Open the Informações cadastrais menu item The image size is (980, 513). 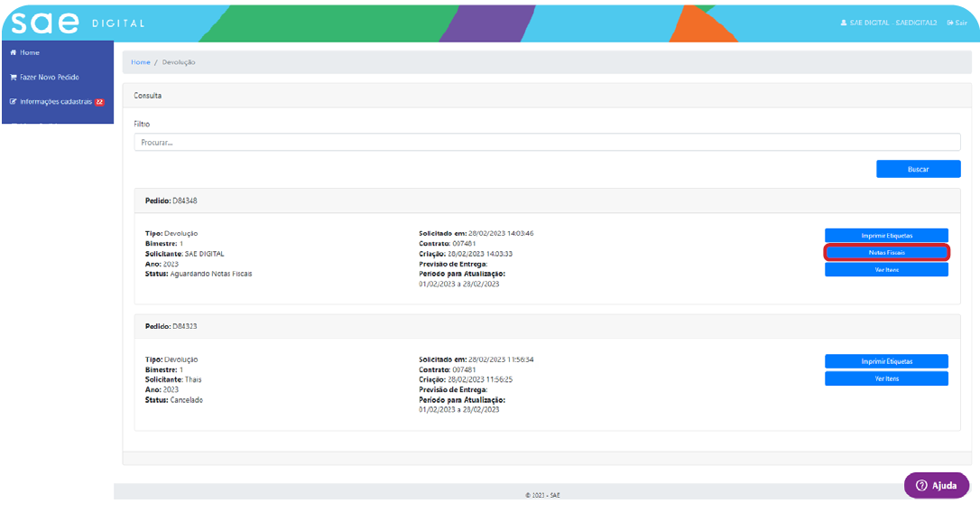point(57,102)
